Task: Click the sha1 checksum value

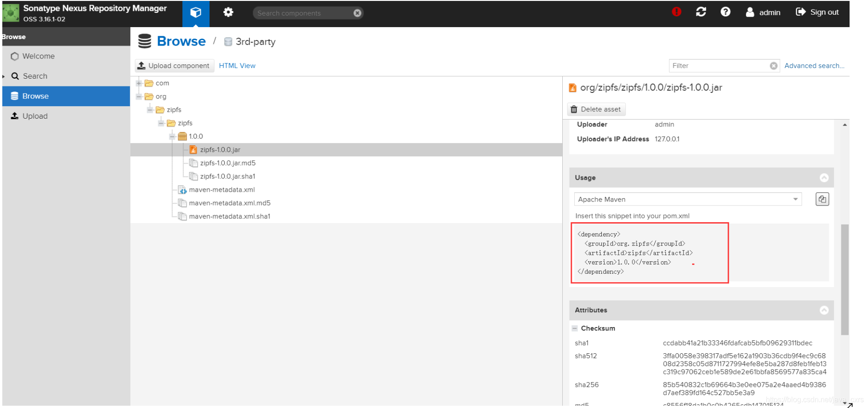Action: [x=737, y=343]
